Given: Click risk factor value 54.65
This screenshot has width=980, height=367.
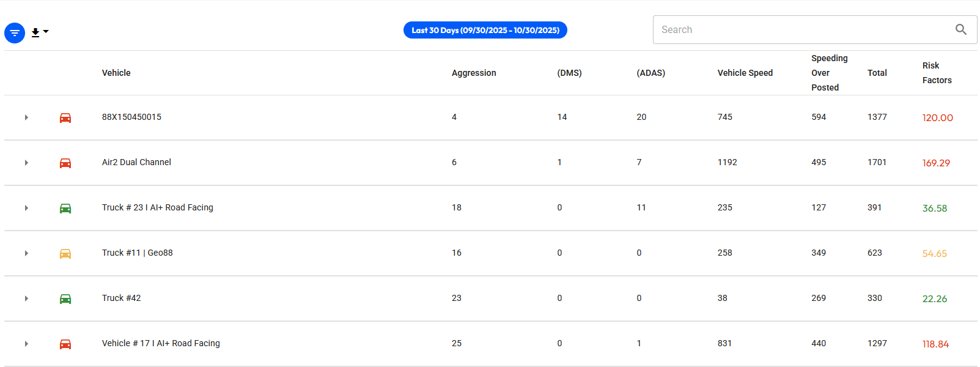Looking at the screenshot, I should pyautogui.click(x=935, y=253).
